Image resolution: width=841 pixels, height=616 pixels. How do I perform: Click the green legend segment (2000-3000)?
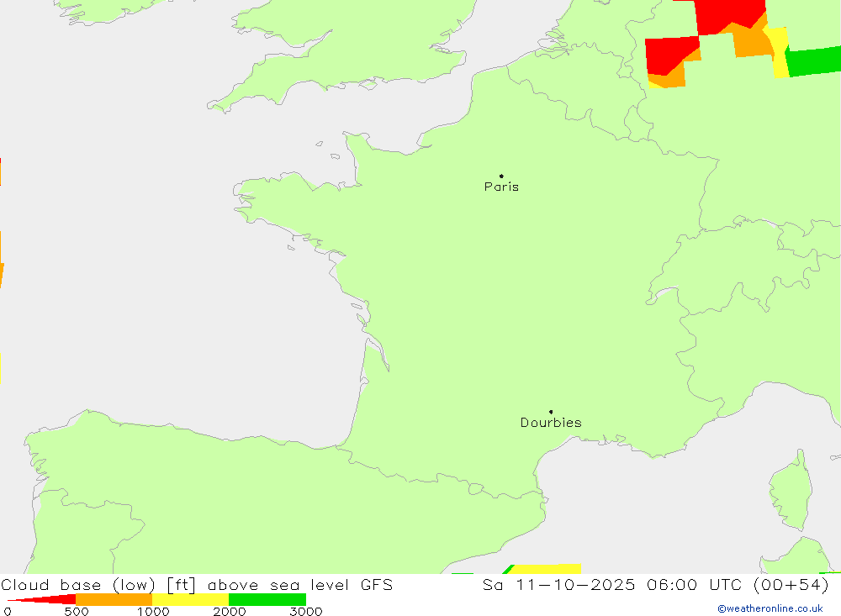tap(267, 599)
